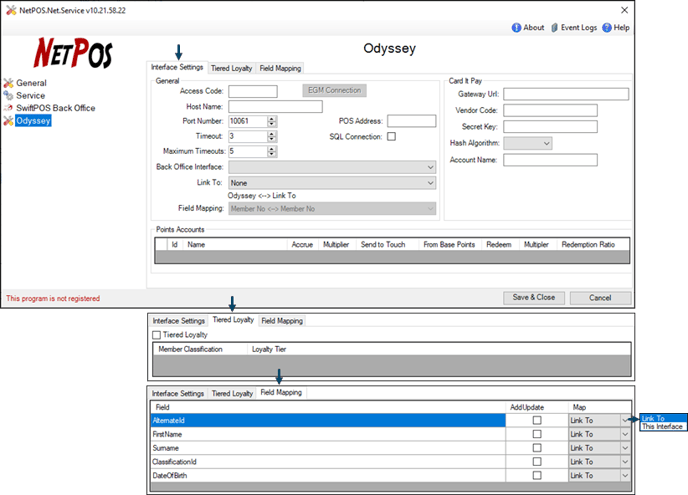Click the Redemption Ratio column header

point(588,244)
